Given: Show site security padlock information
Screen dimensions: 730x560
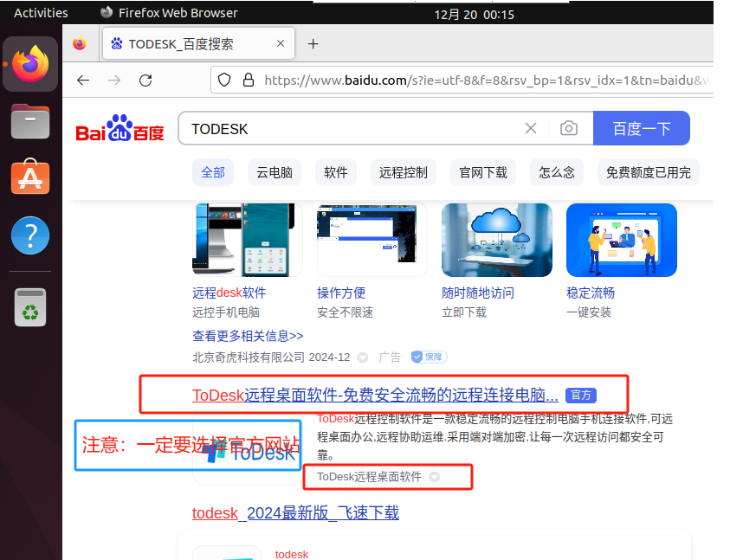Looking at the screenshot, I should point(249,80).
